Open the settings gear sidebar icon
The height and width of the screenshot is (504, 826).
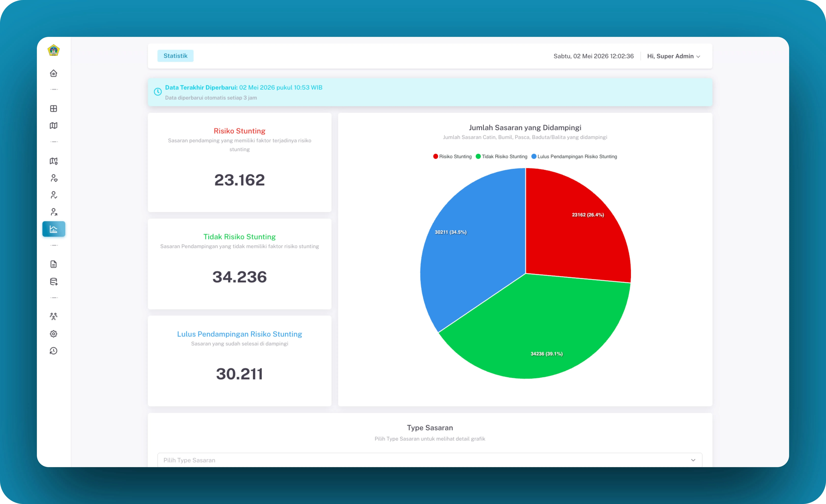click(54, 334)
